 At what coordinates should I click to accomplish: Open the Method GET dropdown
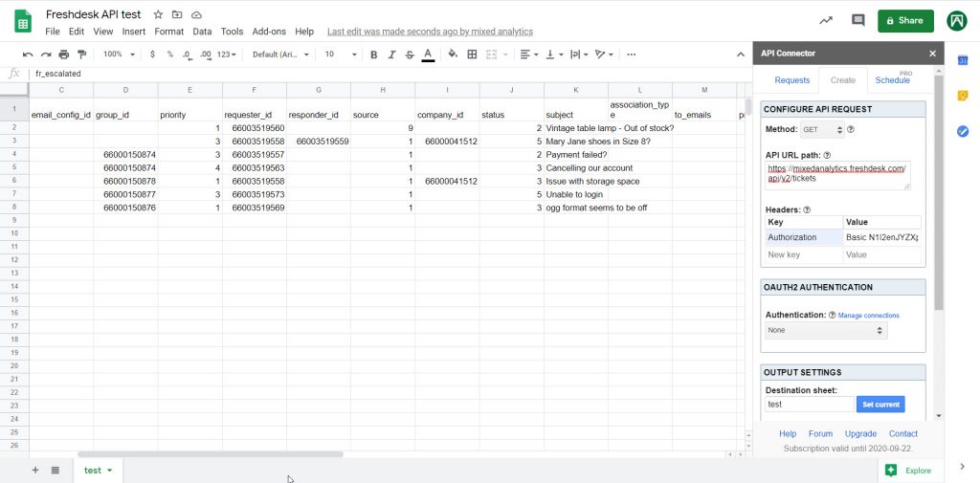point(822,130)
